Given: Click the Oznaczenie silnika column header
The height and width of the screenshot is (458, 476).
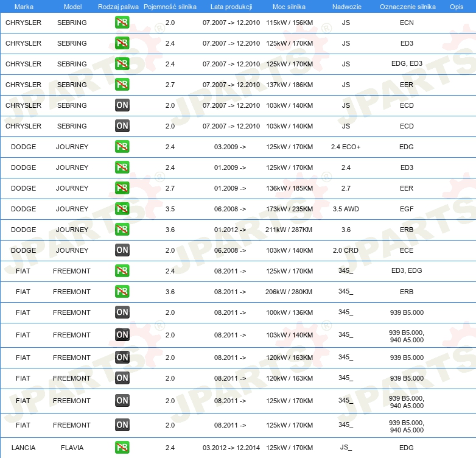Looking at the screenshot, I should pos(407,7).
